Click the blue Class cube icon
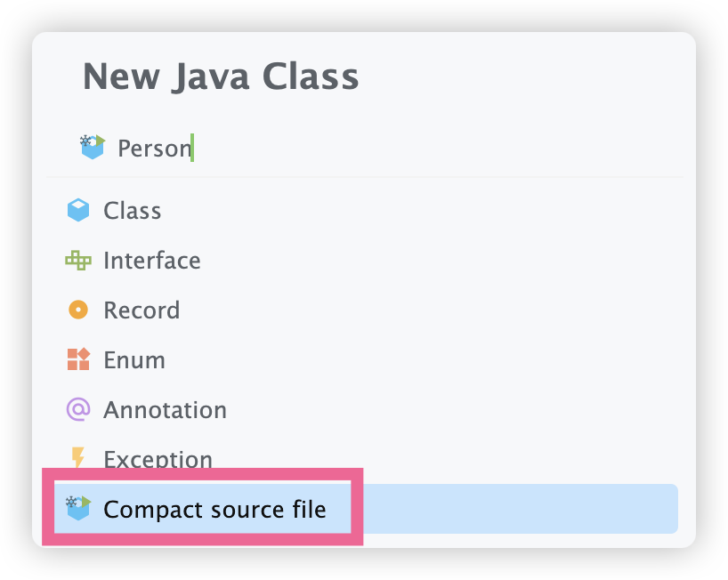This screenshot has width=728, height=580. (x=78, y=211)
